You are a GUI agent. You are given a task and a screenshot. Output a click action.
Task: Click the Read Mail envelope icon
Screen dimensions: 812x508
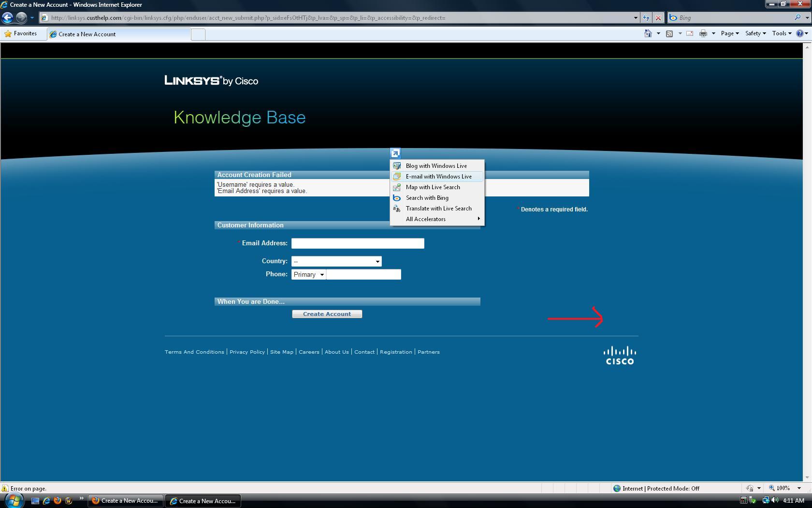[690, 33]
